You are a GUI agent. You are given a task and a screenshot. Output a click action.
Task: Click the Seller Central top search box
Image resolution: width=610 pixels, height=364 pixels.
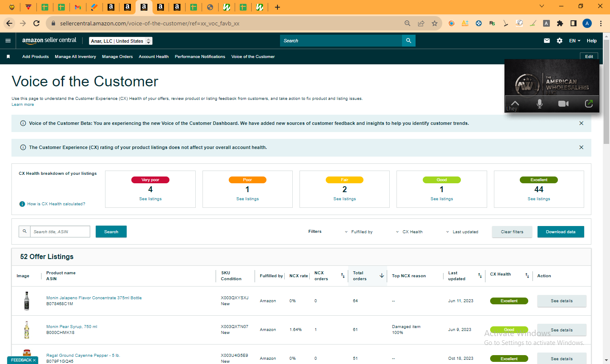341,41
